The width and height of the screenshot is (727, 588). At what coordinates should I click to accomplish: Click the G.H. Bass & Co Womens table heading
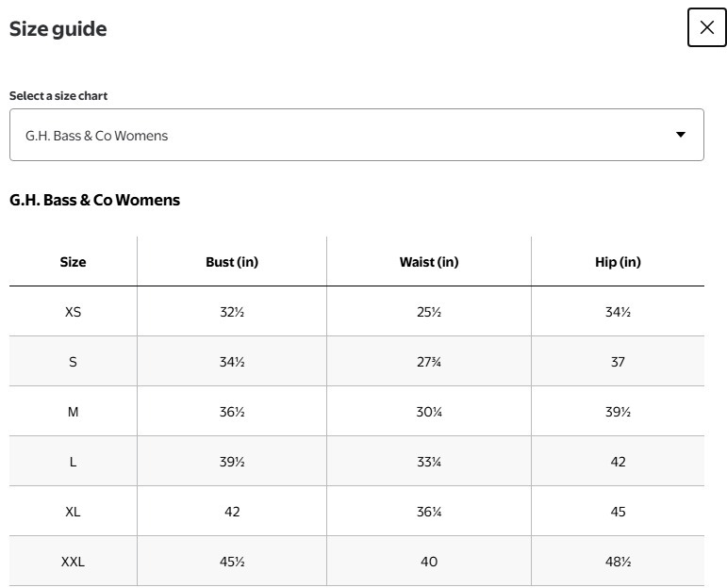[x=94, y=200]
